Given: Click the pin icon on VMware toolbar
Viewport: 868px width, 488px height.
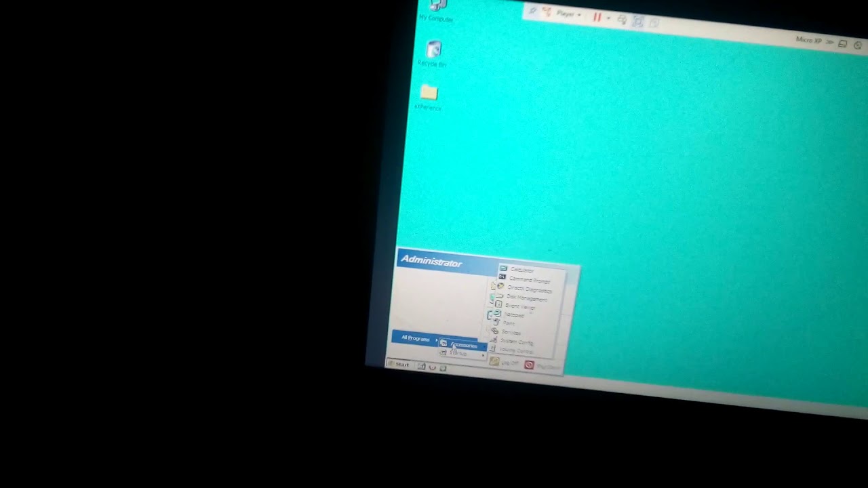Looking at the screenshot, I should tap(533, 11).
